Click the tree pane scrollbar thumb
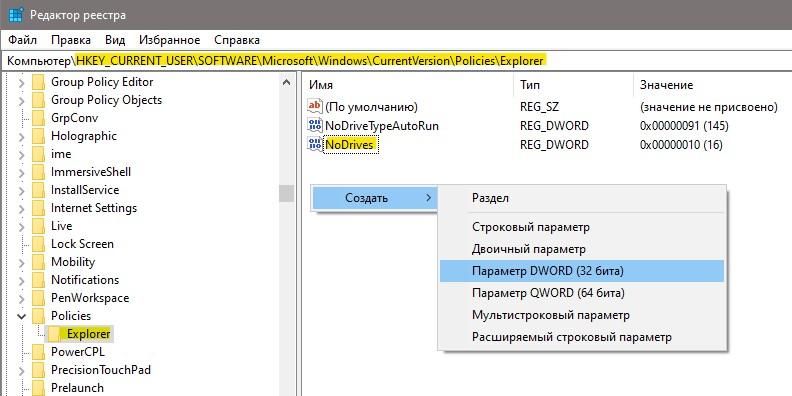Image resolution: width=792 pixels, height=396 pixels. point(286,193)
